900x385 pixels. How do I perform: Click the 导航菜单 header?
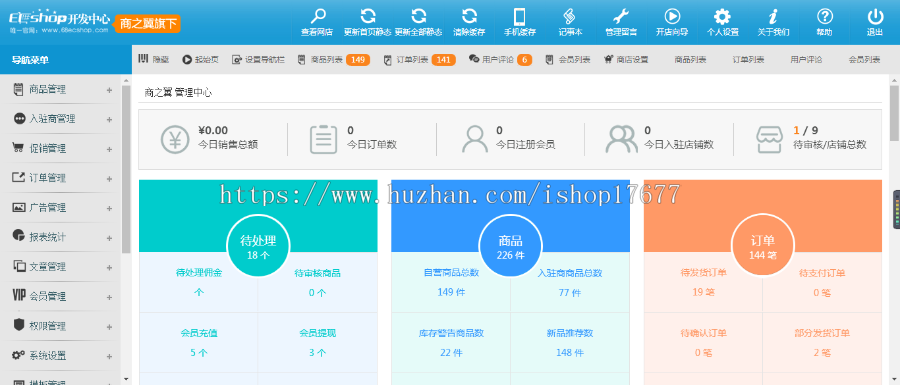(x=66, y=60)
